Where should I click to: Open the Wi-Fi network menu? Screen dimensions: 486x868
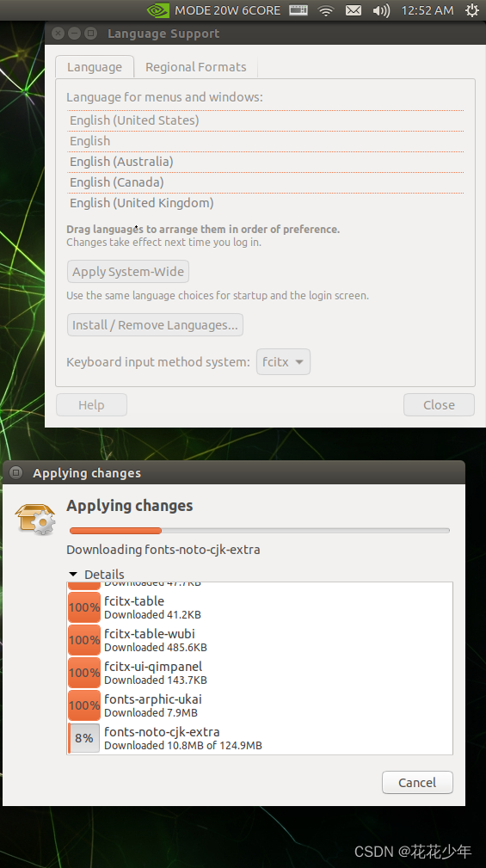(326, 10)
